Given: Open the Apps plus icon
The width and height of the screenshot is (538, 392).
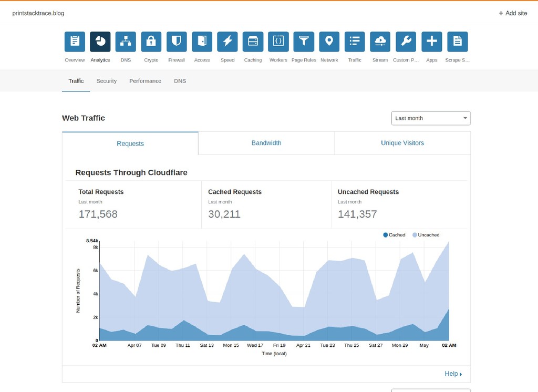Looking at the screenshot, I should point(432,42).
